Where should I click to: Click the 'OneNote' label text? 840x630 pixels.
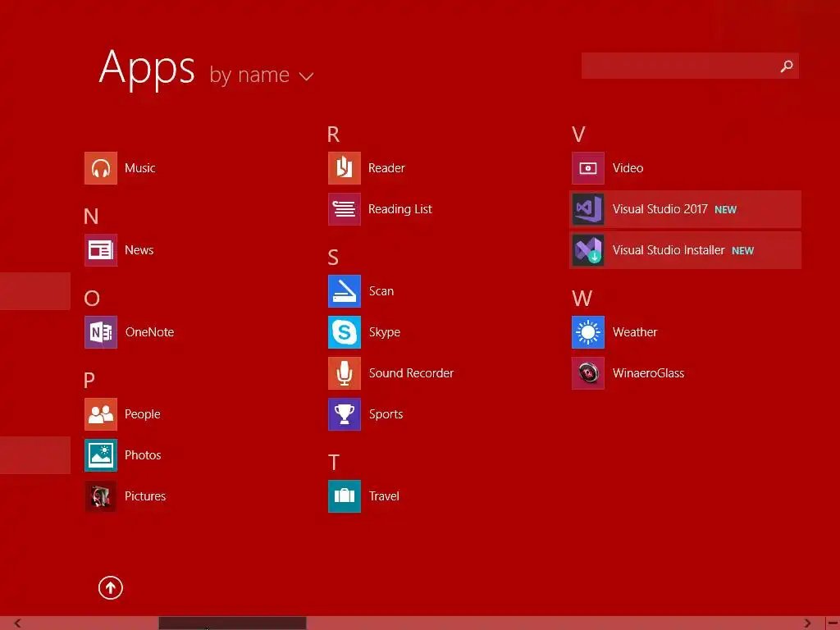(x=149, y=332)
